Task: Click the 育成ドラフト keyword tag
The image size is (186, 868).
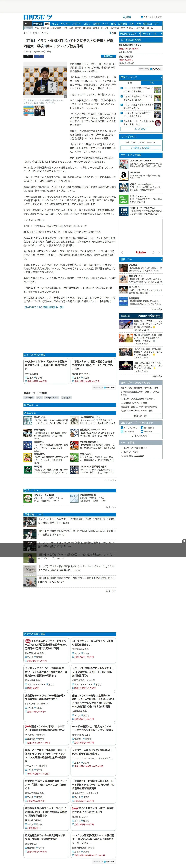Action: click(x=52, y=398)
